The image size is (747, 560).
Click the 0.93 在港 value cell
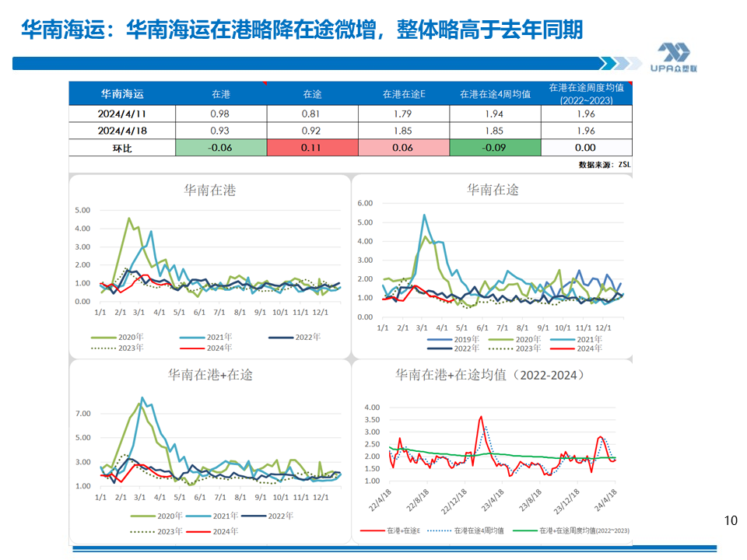pos(220,131)
